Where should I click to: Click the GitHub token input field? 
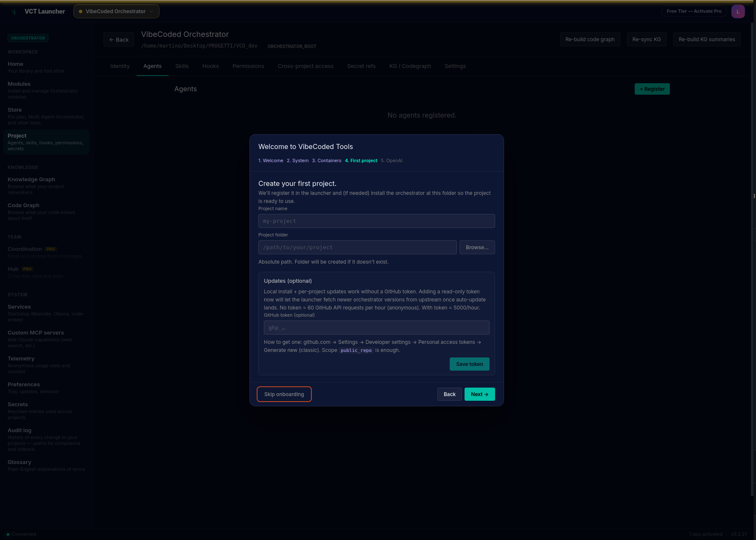(x=377, y=328)
